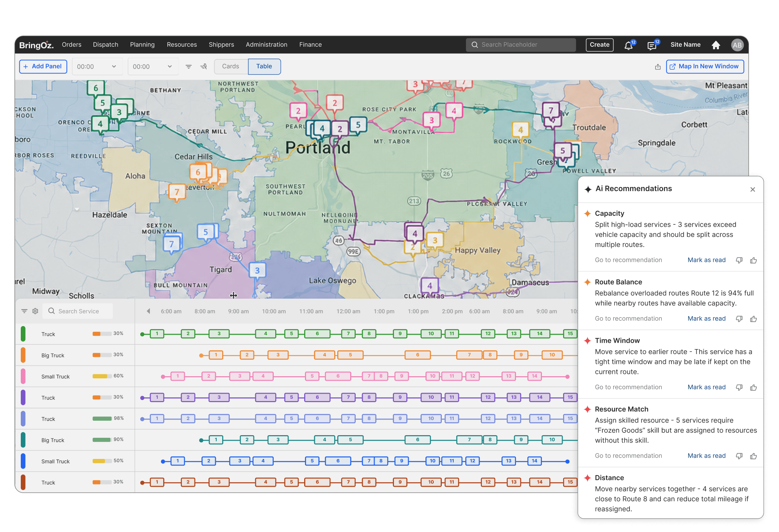Click the green color swatch of the first Truck row
Image resolution: width=779 pixels, height=532 pixels.
(x=23, y=334)
